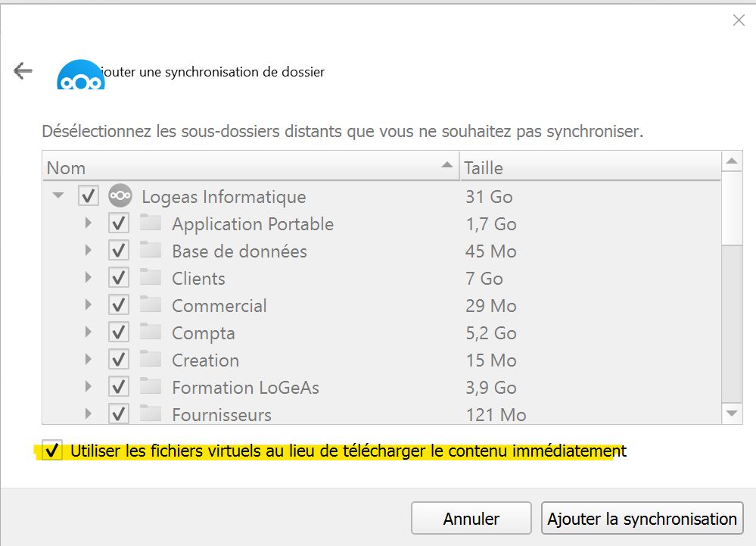This screenshot has height=546, width=756.
Task: Expand the Fournisseurs folder
Action: (x=89, y=414)
